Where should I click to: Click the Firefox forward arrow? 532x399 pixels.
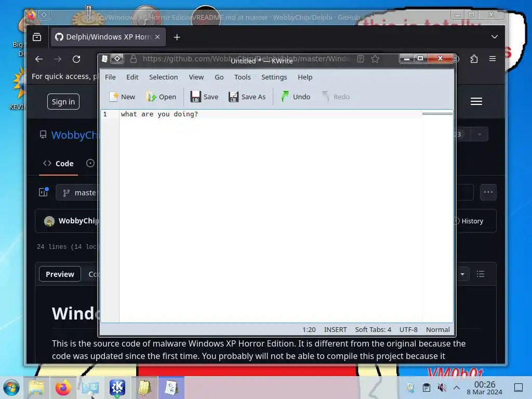pos(58,59)
